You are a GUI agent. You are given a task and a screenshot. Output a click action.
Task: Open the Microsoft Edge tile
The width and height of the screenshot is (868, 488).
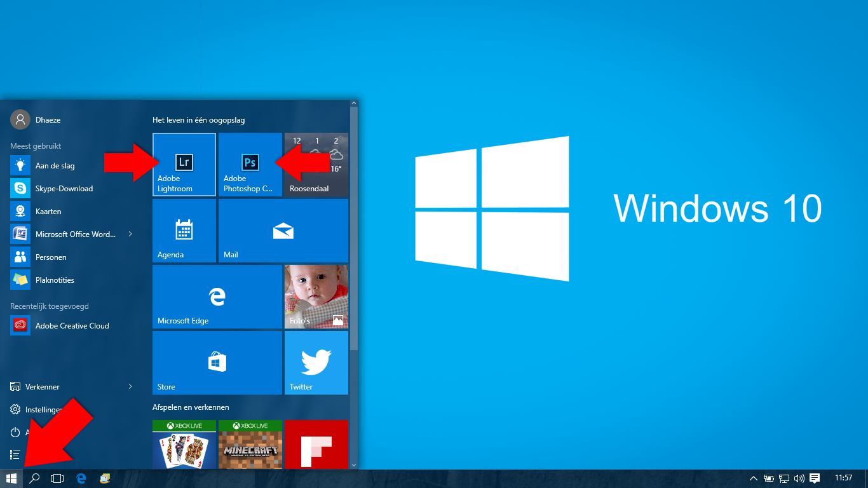(217, 297)
